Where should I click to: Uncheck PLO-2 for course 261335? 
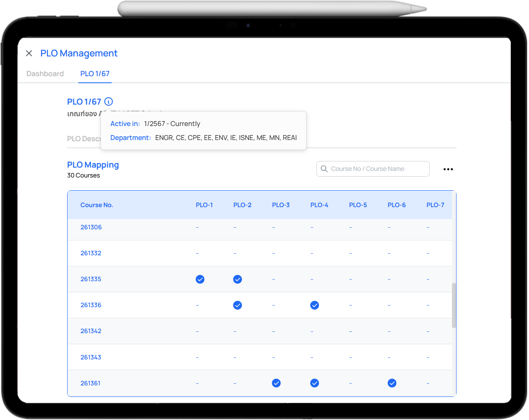(x=237, y=279)
